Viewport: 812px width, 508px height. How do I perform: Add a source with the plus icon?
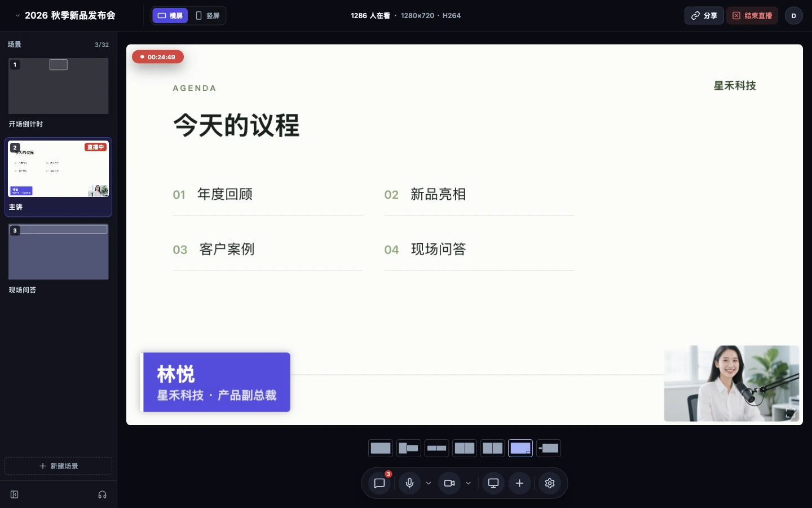click(x=520, y=483)
